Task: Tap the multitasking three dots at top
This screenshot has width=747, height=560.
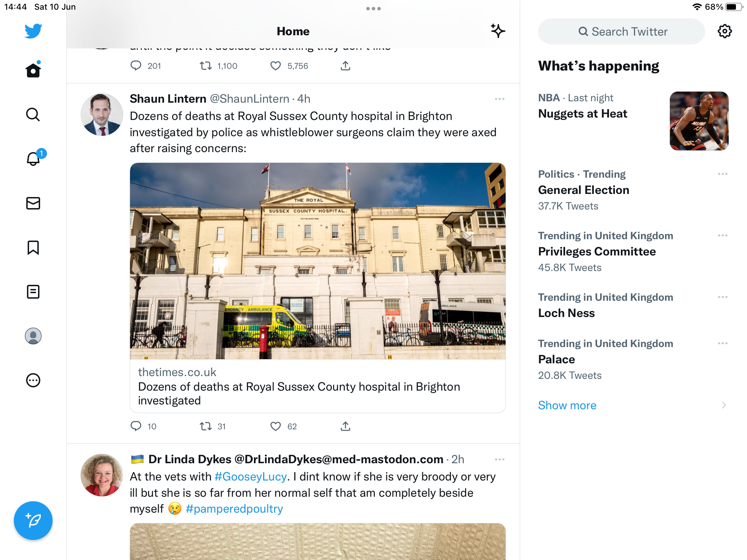Action: (x=373, y=9)
